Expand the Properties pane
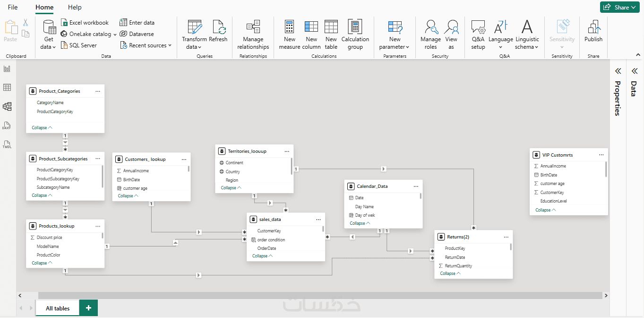Image resolution: width=644 pixels, height=318 pixels. [x=618, y=71]
